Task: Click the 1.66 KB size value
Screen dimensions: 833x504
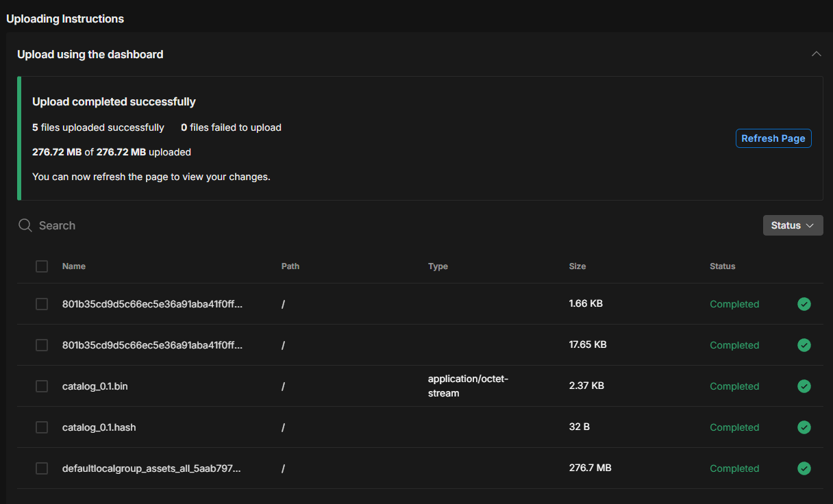Action: pyautogui.click(x=586, y=303)
